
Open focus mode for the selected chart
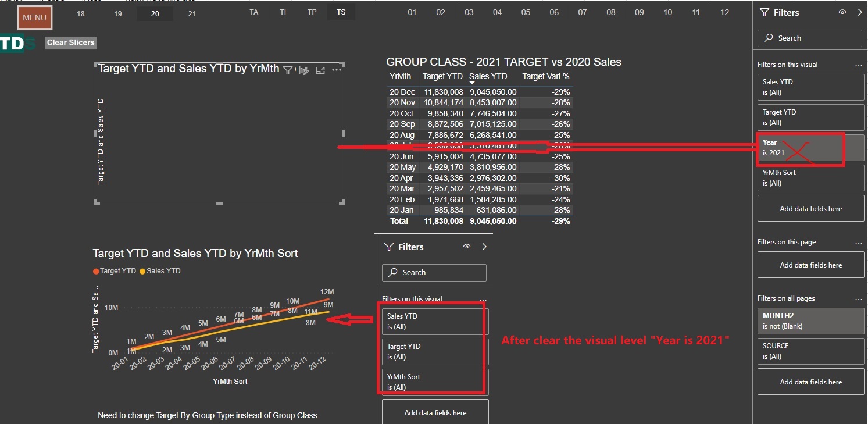(x=320, y=70)
